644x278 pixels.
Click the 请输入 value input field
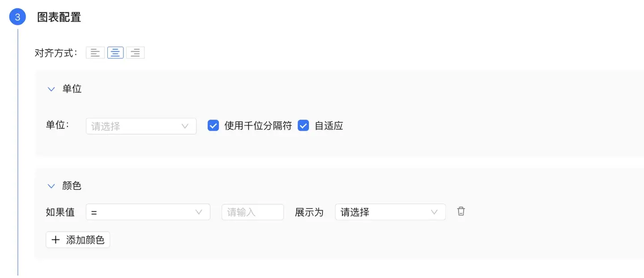tap(252, 212)
